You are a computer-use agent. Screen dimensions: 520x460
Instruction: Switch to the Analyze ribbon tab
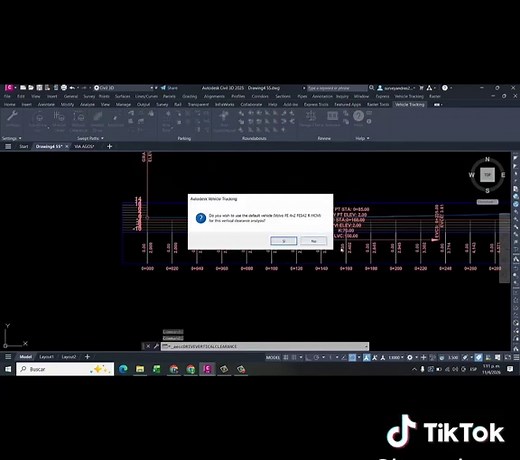tap(87, 104)
